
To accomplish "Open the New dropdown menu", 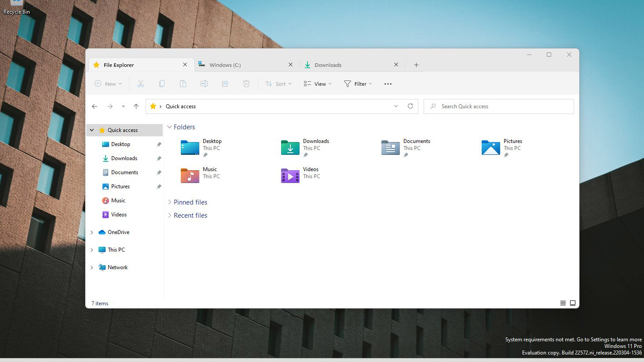I will [x=108, y=84].
